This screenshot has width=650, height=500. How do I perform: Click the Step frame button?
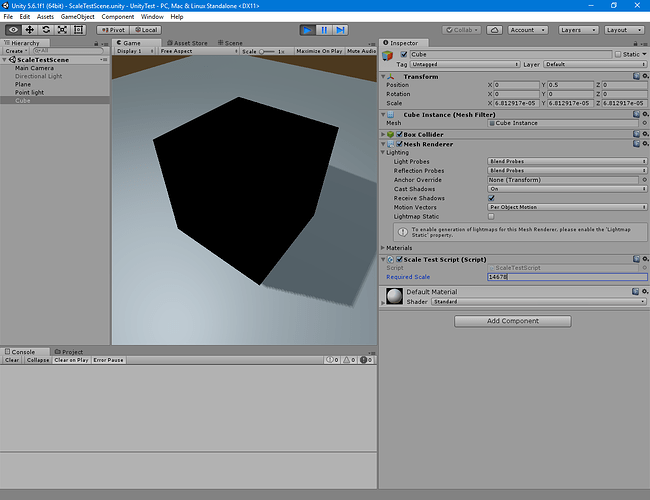343,30
